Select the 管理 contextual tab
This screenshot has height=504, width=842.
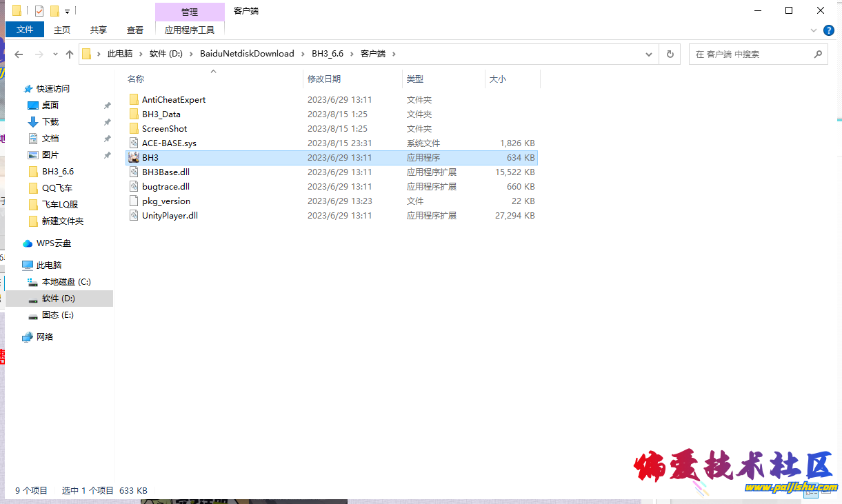[x=190, y=12]
